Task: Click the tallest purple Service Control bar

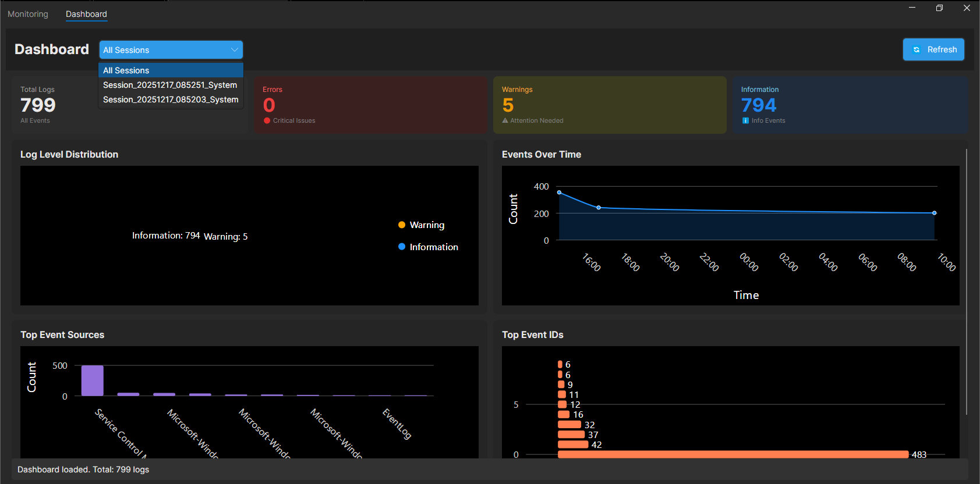Action: (x=93, y=380)
